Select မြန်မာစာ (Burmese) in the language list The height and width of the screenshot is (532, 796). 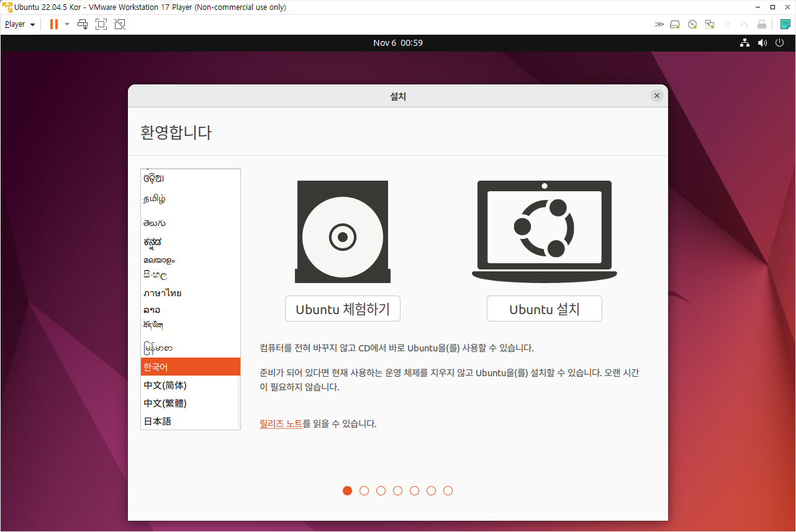pos(191,348)
